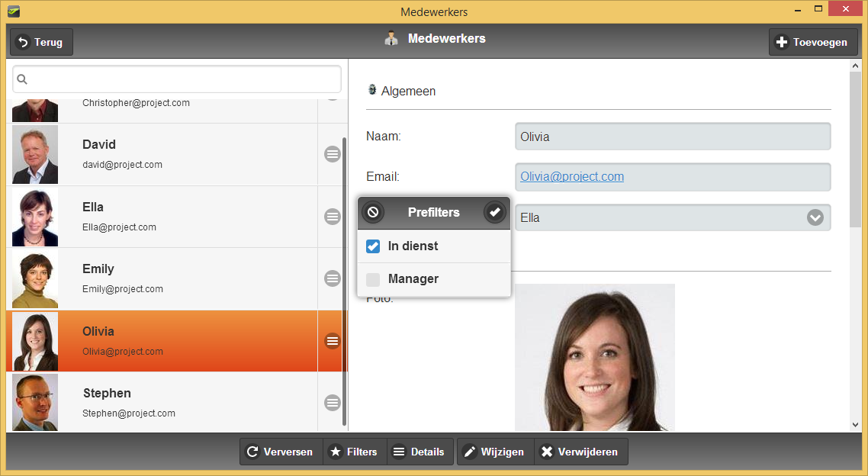Expand the dropdown showing Ella

pyautogui.click(x=815, y=217)
